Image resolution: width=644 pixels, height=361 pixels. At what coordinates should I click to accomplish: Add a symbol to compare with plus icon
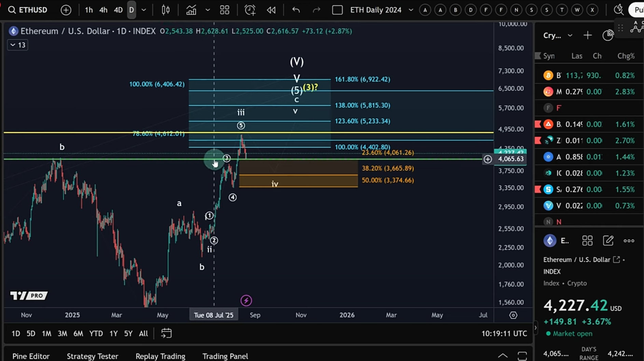[x=66, y=10]
